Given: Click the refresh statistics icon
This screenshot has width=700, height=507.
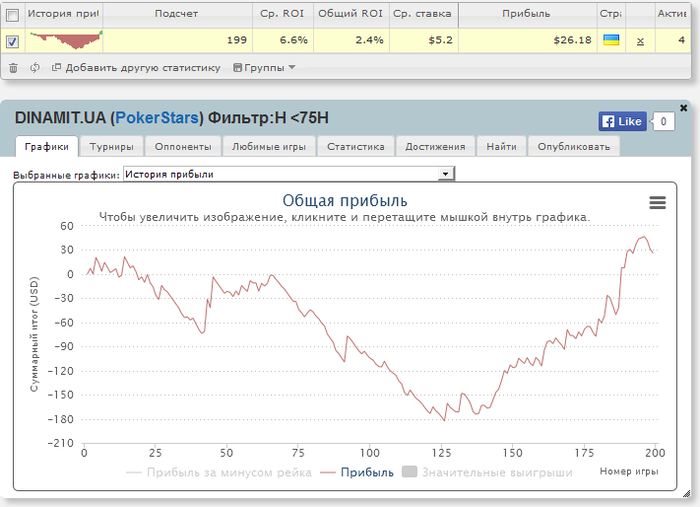Looking at the screenshot, I should coord(35,68).
